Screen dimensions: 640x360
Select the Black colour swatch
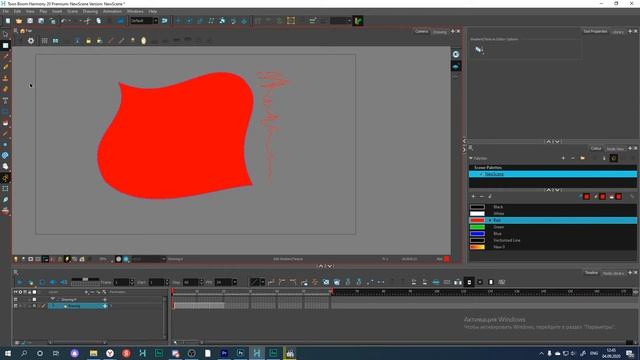coord(477,207)
